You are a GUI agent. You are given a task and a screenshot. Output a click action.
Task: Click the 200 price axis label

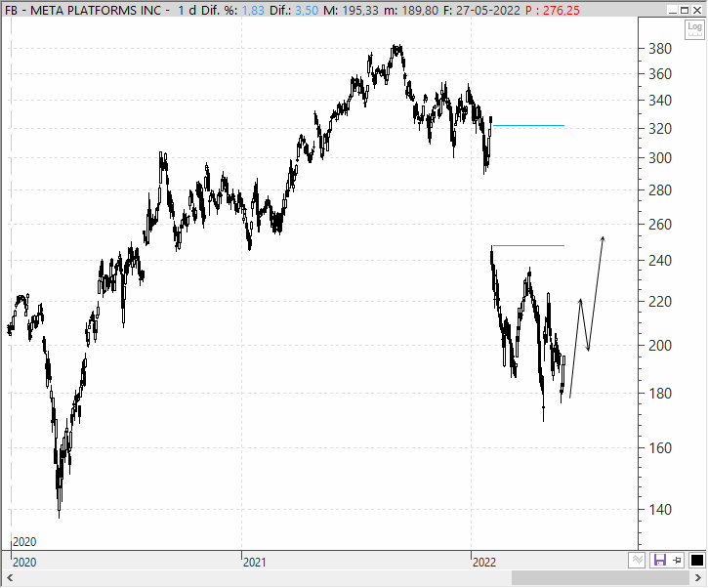coord(660,346)
